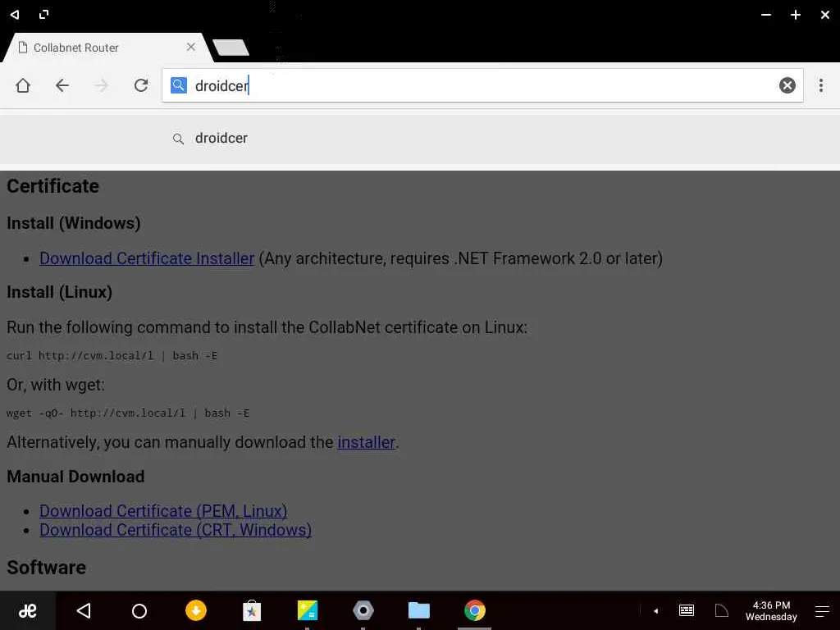Click the 'Manual Download' heading

tap(75, 477)
